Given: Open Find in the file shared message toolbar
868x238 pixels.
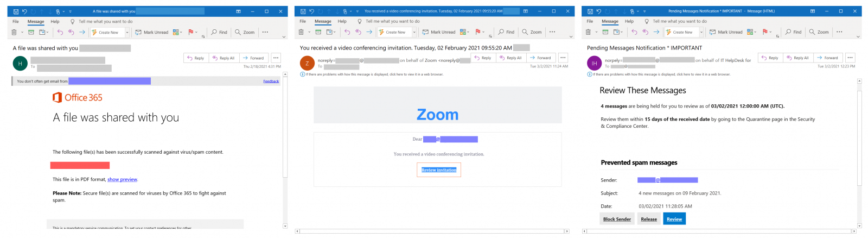Looking at the screenshot, I should pyautogui.click(x=219, y=32).
